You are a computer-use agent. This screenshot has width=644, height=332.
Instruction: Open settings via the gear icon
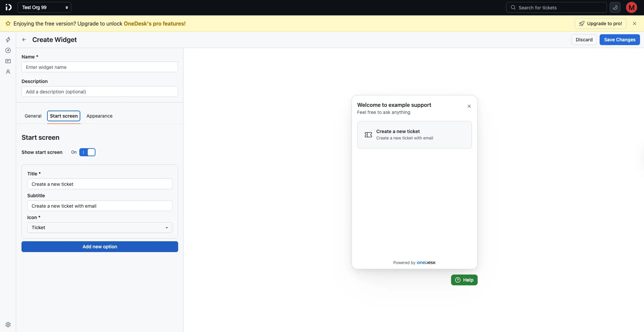click(x=8, y=324)
